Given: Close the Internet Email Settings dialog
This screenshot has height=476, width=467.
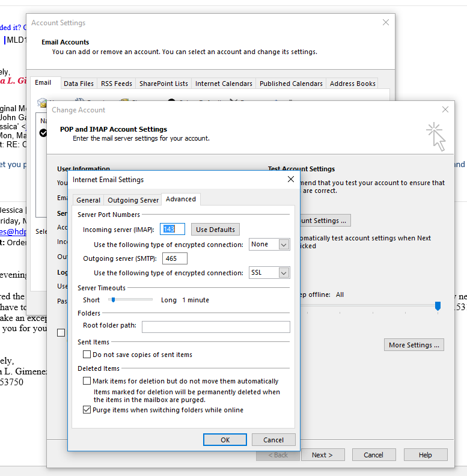Looking at the screenshot, I should (x=290, y=180).
